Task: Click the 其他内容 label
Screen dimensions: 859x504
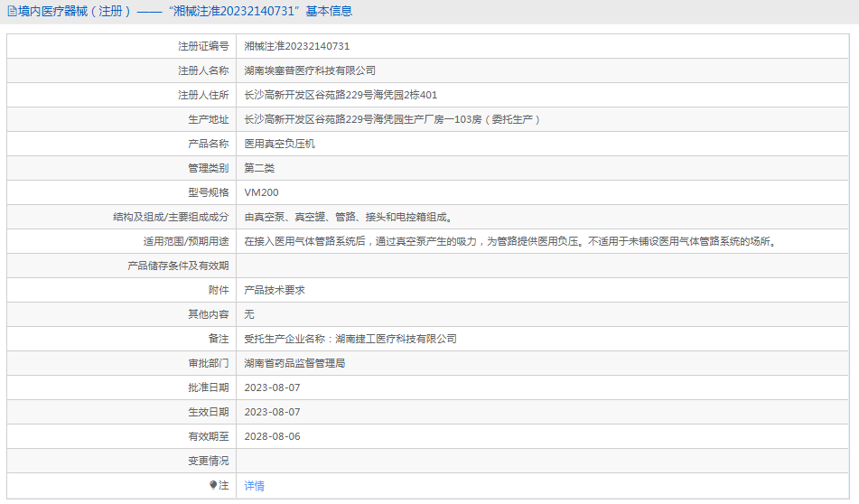Action: coord(208,314)
